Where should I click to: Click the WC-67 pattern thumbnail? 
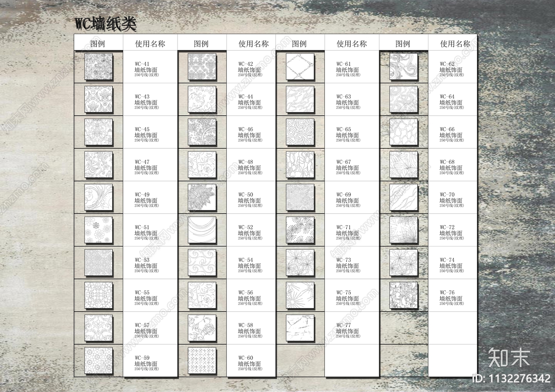point(300,165)
